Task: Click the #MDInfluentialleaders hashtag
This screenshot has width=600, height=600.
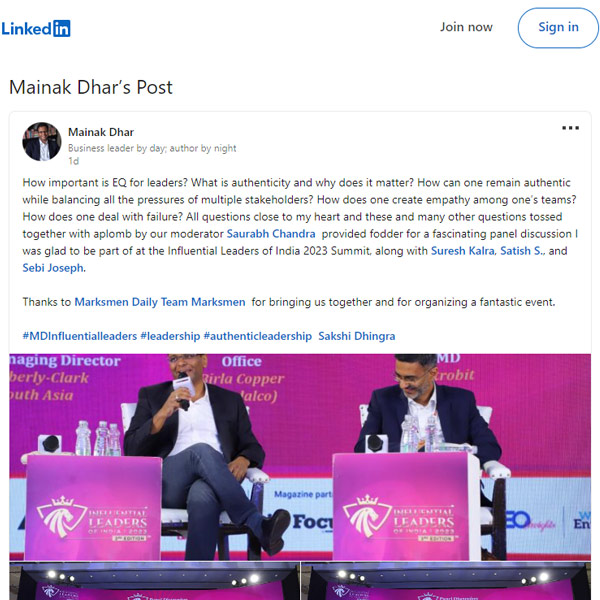Action: pos(80,336)
